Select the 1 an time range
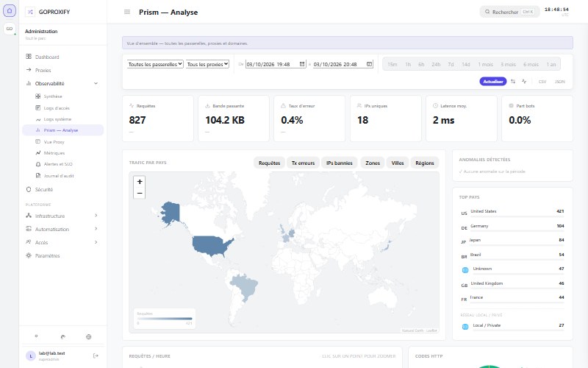 (x=551, y=65)
